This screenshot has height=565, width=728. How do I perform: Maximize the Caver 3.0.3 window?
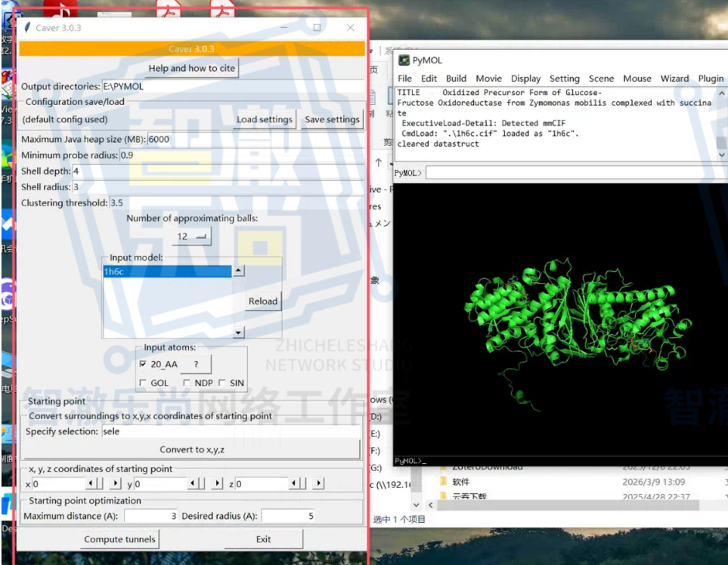[317, 28]
